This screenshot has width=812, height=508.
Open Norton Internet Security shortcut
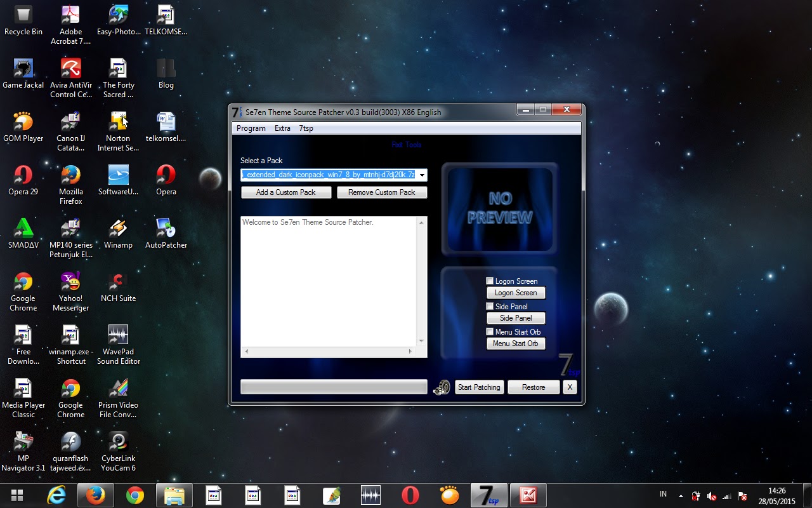(x=118, y=131)
